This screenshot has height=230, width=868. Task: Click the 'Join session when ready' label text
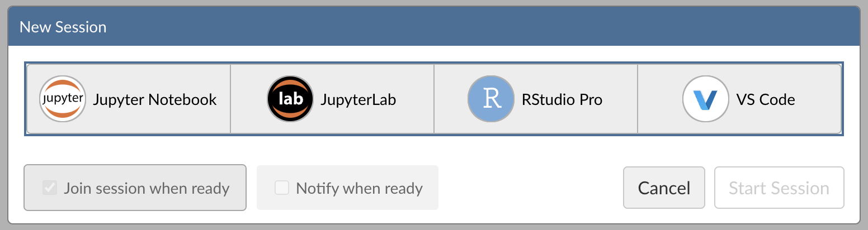coord(147,188)
